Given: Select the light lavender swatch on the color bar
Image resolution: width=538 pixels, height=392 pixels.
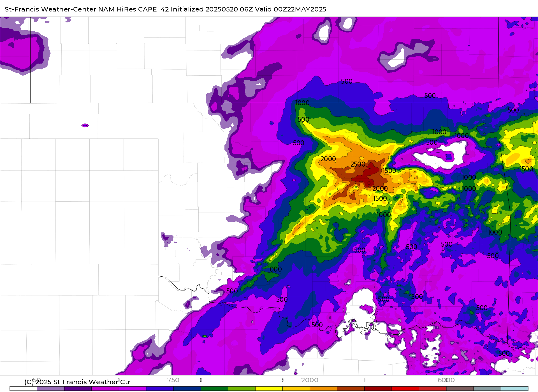Looking at the screenshot, I should pos(51,389).
